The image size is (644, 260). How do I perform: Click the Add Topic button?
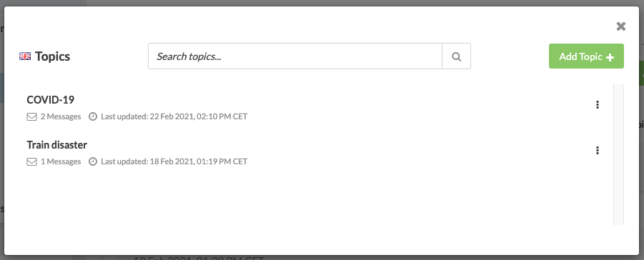point(586,56)
